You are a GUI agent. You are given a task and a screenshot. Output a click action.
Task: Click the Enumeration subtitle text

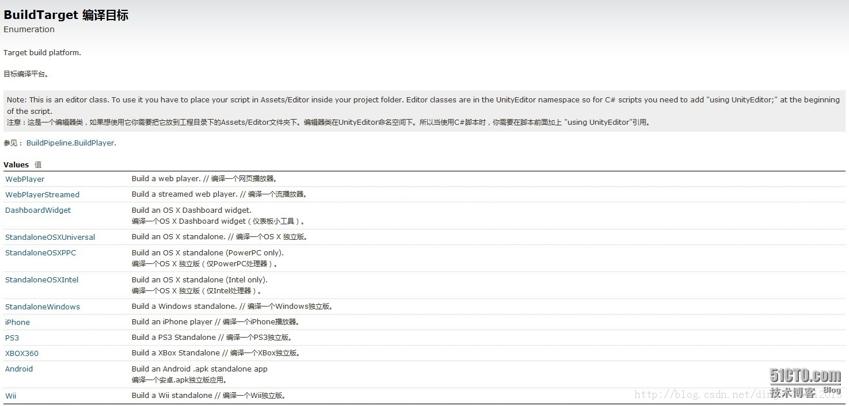tap(29, 30)
